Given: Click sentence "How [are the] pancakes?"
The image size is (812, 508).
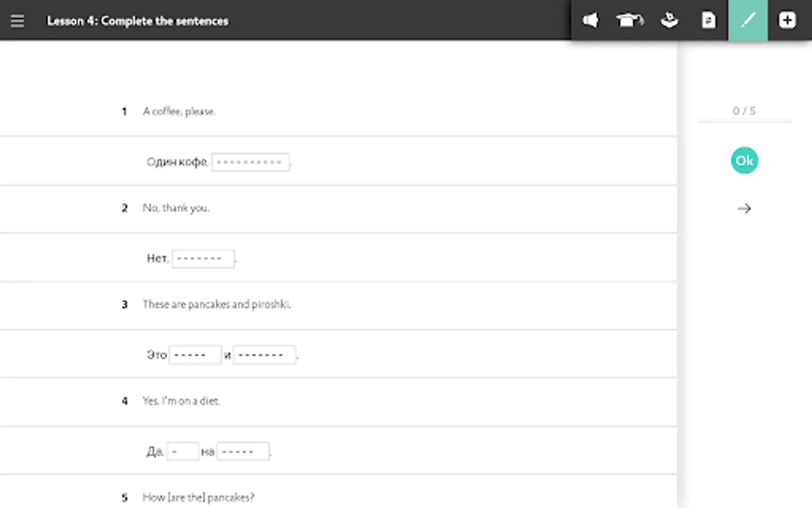Looking at the screenshot, I should (x=198, y=497).
